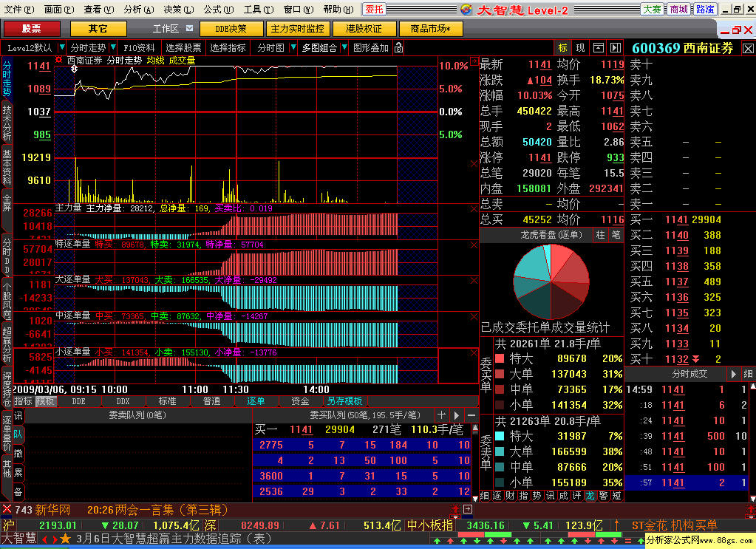Screen dimensions: 756x549
Task: Open the 工具(T) menu
Action: [x=259, y=9]
